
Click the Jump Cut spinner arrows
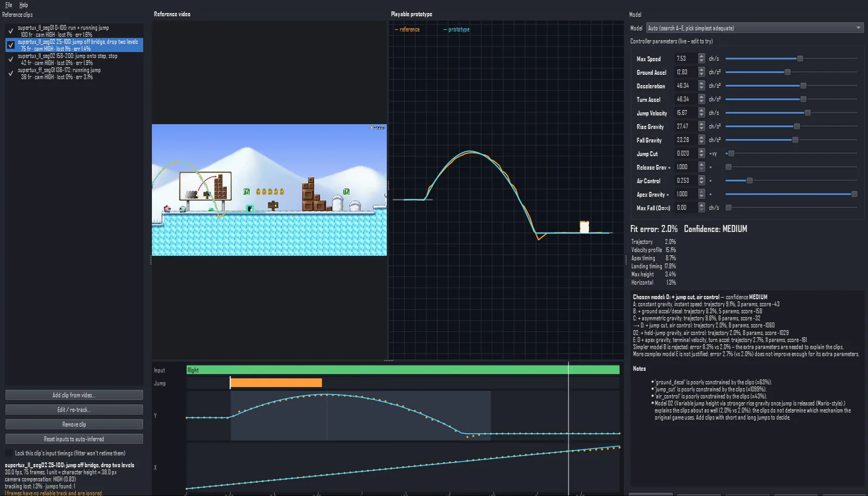(x=701, y=153)
